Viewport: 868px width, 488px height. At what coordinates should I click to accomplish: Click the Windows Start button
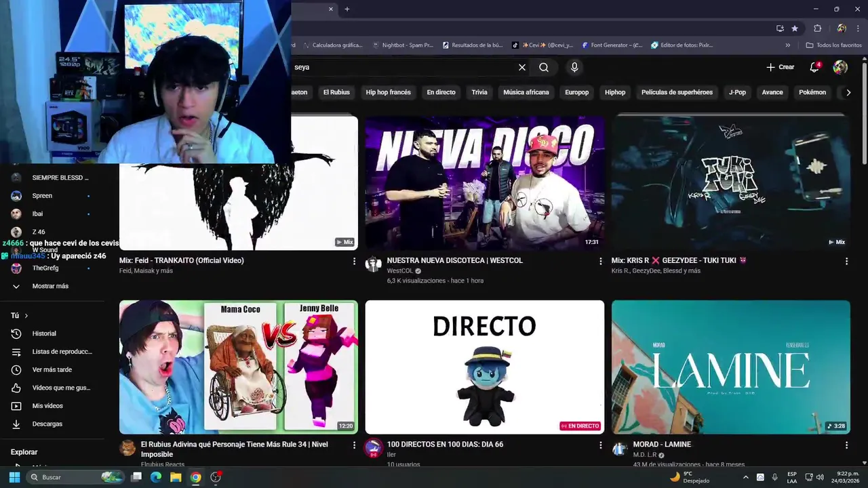(14, 477)
